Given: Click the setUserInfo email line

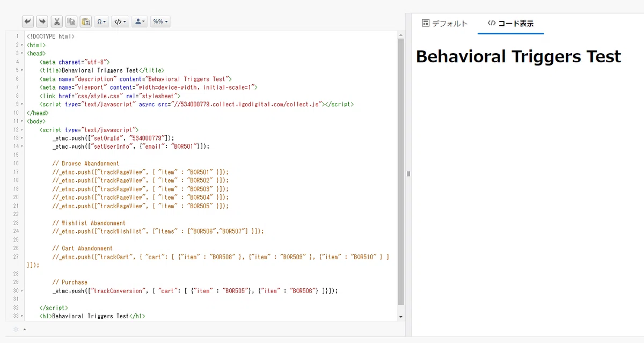Looking at the screenshot, I should (130, 147).
